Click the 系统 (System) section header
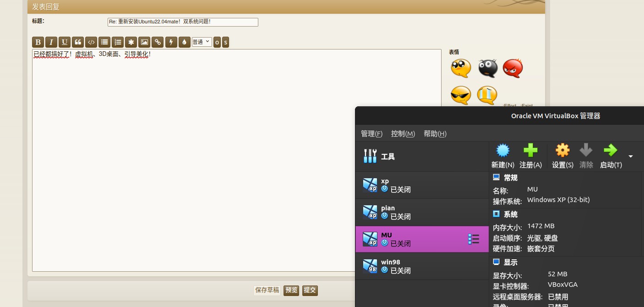644x307 pixels. (510, 214)
